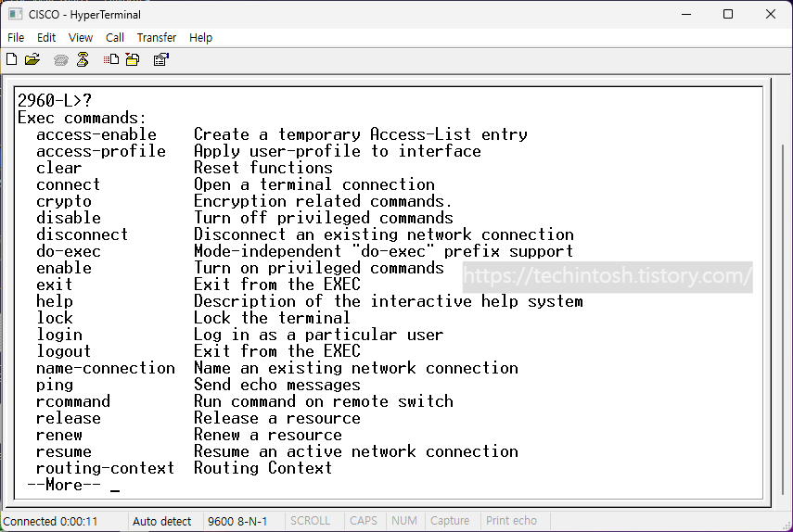Click the 'Print echo' status bar indicator
Screen dimensions: 793x532
point(511,520)
